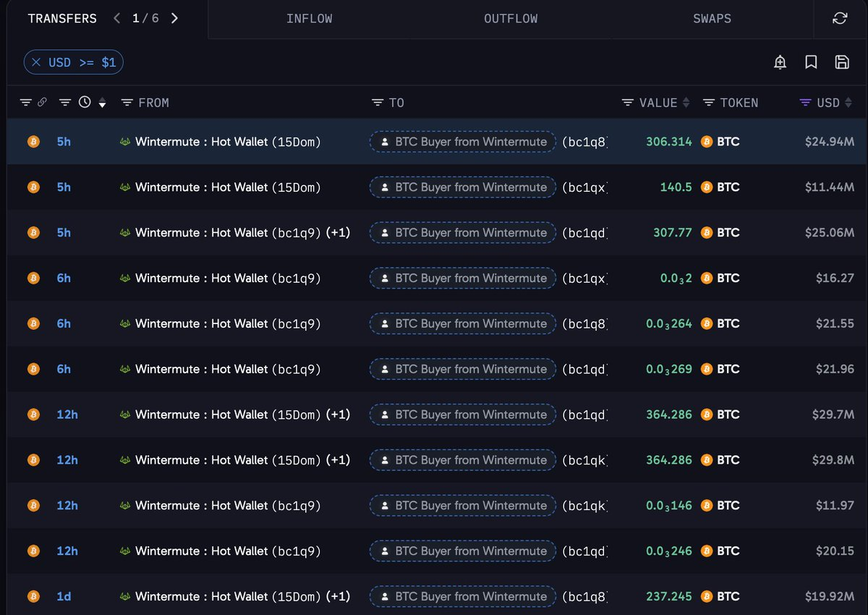Image resolution: width=868 pixels, height=615 pixels.
Task: Click the Wintermute logo in the $11.44M row
Action: (125, 187)
